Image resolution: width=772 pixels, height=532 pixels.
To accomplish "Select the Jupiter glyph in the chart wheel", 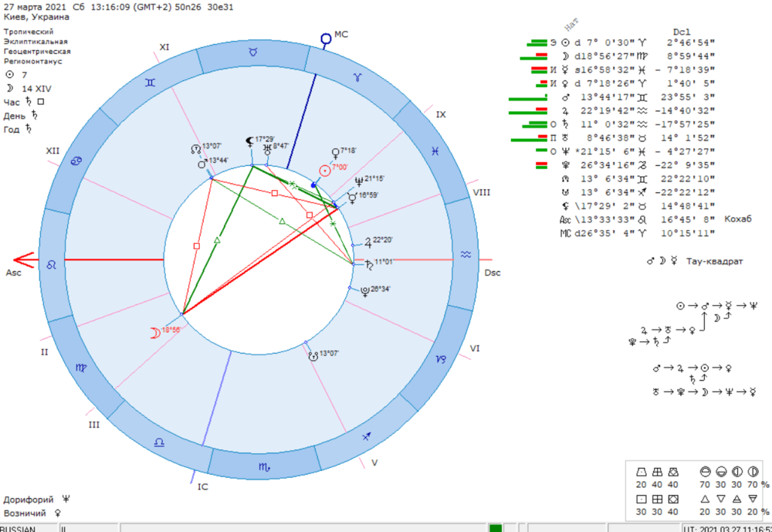I will pos(368,242).
